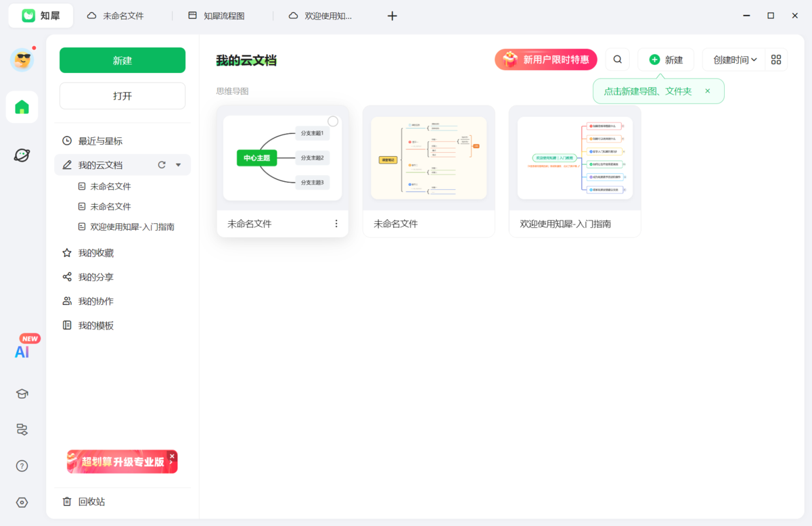Viewport: 812px width, 526px height.
Task: Open the search magnifier icon
Action: pos(616,59)
